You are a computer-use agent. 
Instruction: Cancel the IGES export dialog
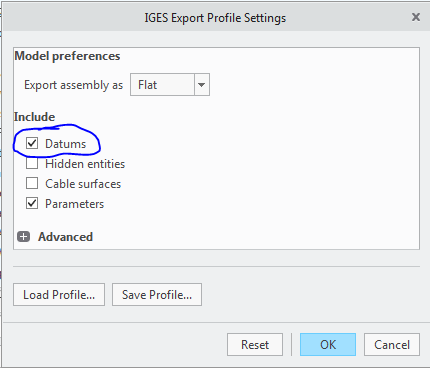click(x=392, y=344)
